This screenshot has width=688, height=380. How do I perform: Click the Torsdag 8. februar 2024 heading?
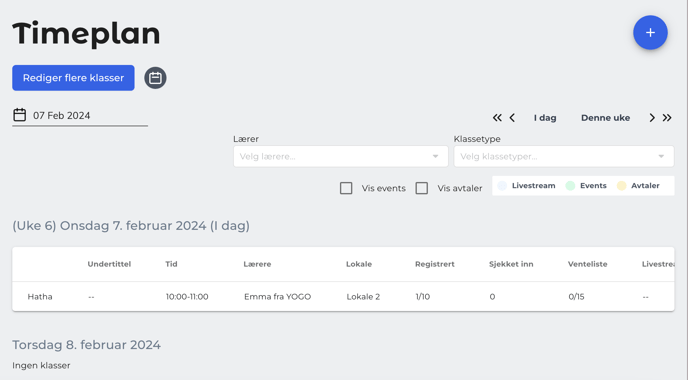[x=86, y=345]
